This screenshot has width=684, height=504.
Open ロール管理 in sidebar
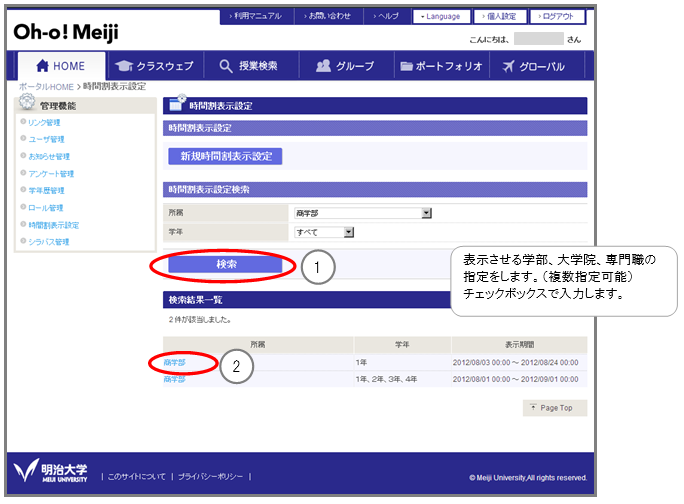point(46,208)
